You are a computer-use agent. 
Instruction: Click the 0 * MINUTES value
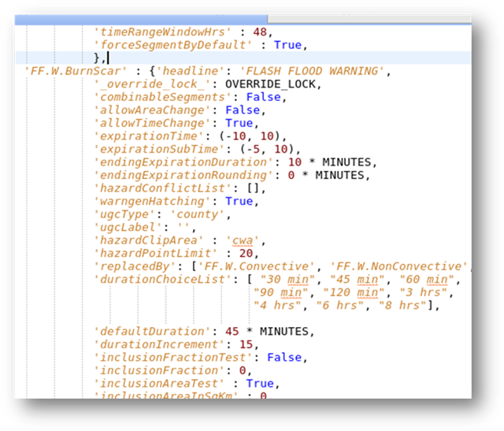coord(326,175)
